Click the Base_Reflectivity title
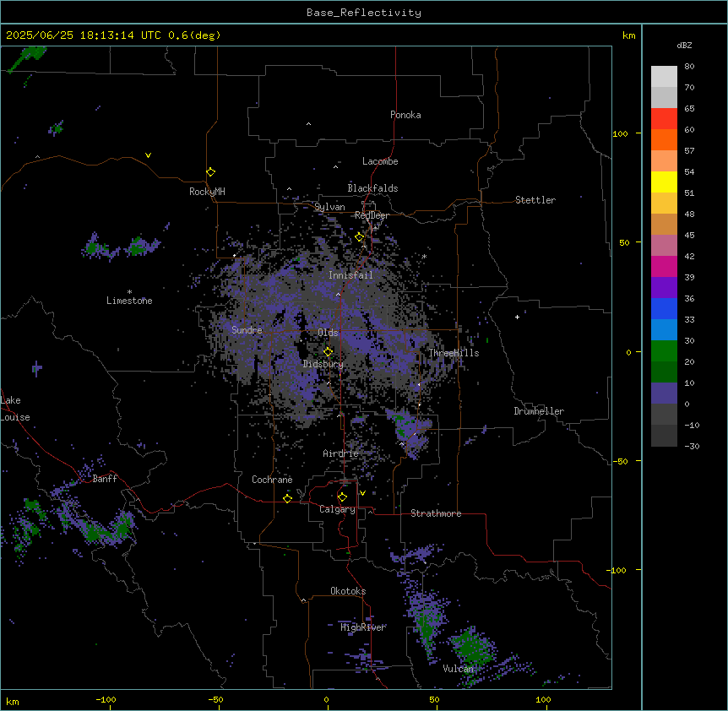Viewport: 728px width, 711px height. click(x=364, y=13)
